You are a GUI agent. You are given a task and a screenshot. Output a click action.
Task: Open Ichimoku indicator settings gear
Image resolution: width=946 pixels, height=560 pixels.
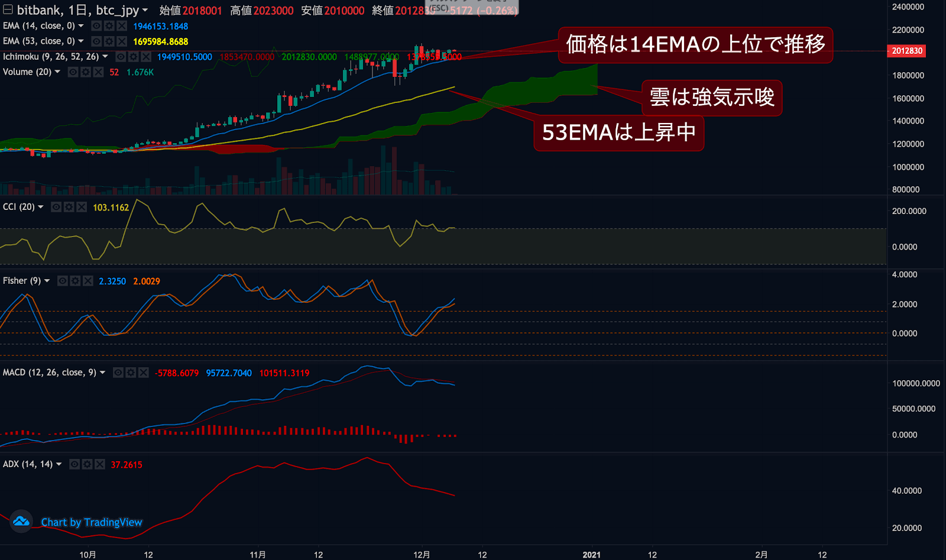133,57
